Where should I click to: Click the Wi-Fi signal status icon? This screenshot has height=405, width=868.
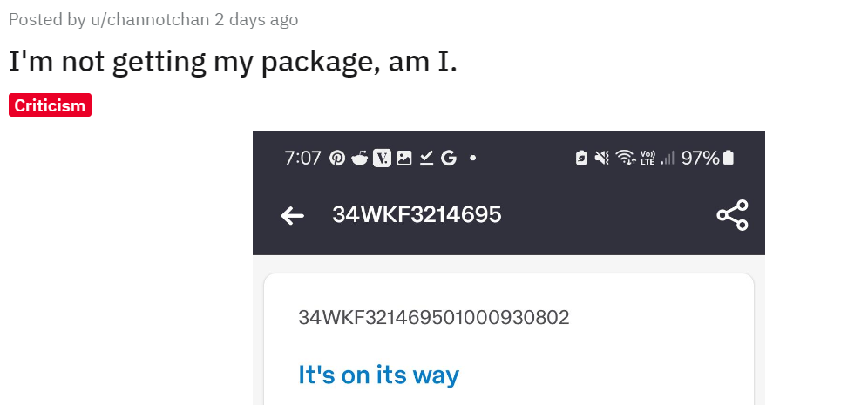click(x=626, y=159)
